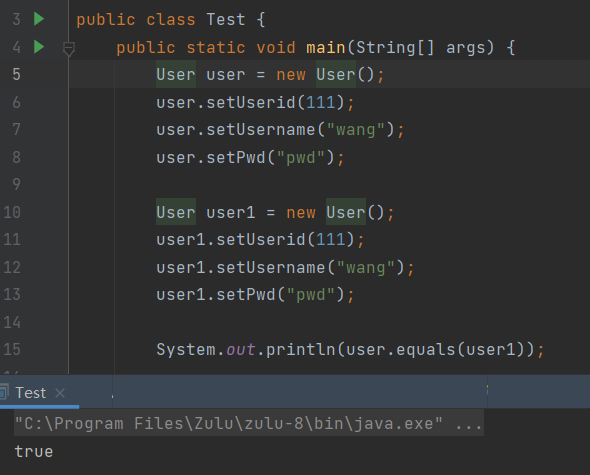
Task: Click 'User()' constructor call on line 10
Action: click(355, 212)
